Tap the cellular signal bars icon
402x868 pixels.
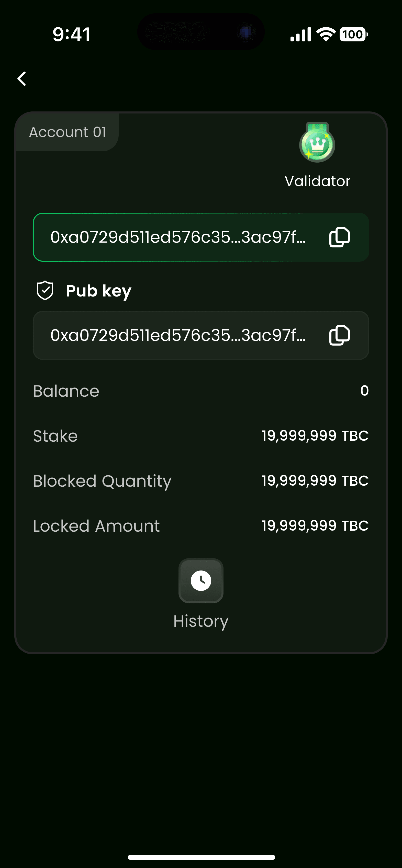point(300,35)
